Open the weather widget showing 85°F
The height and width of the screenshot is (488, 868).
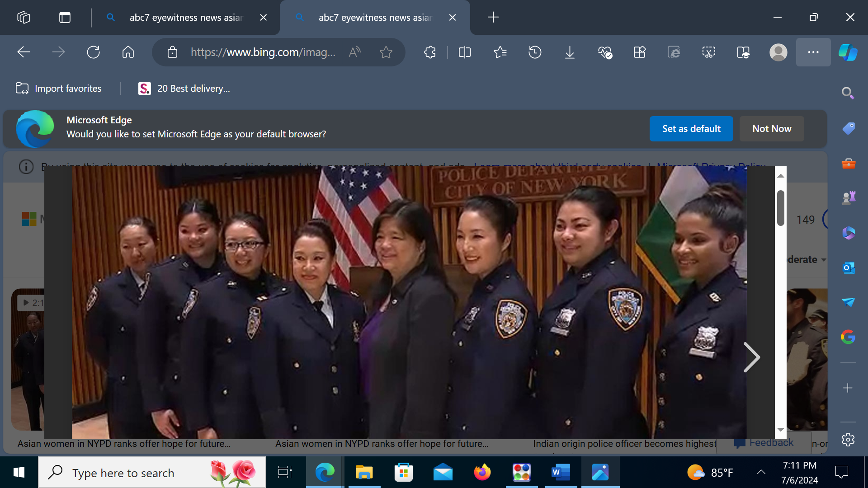click(710, 473)
